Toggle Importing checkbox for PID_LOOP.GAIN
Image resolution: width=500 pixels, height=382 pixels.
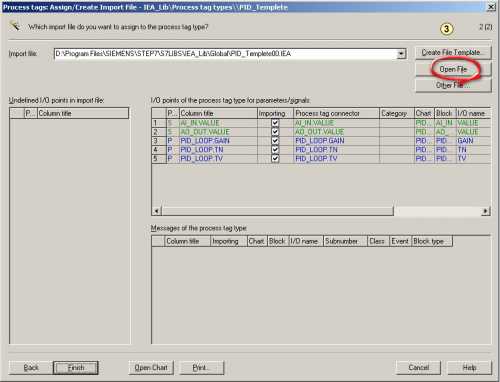pyautogui.click(x=275, y=141)
